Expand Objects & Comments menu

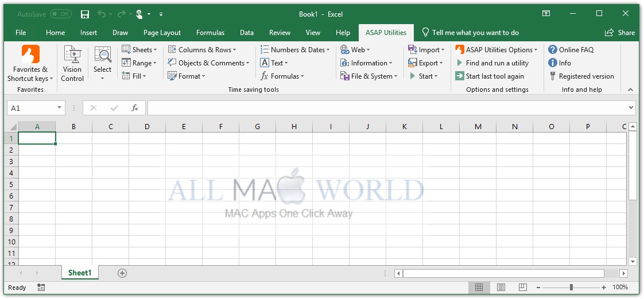pyautogui.click(x=209, y=63)
